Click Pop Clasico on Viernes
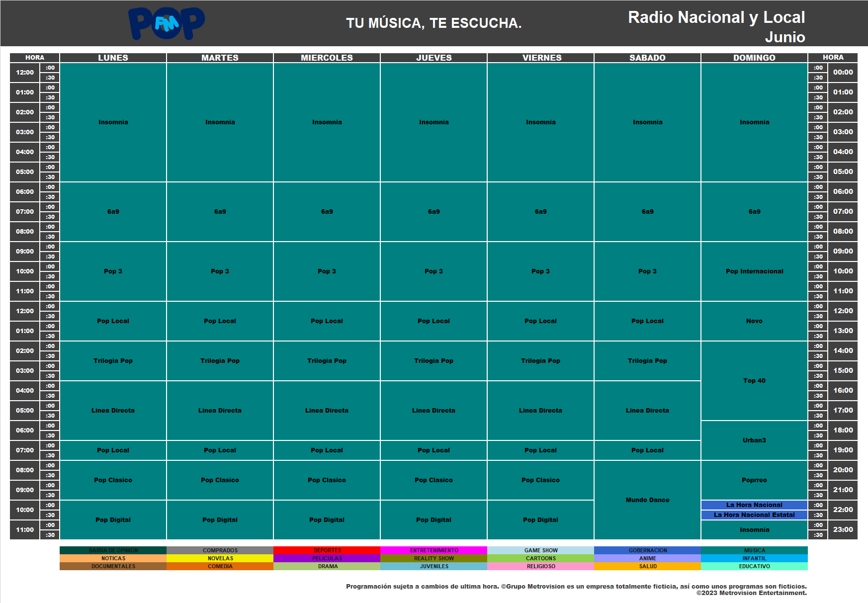The image size is (868, 603). pyautogui.click(x=540, y=480)
